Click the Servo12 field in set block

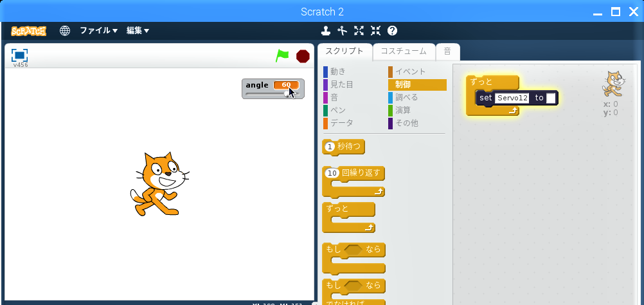pyautogui.click(x=512, y=98)
